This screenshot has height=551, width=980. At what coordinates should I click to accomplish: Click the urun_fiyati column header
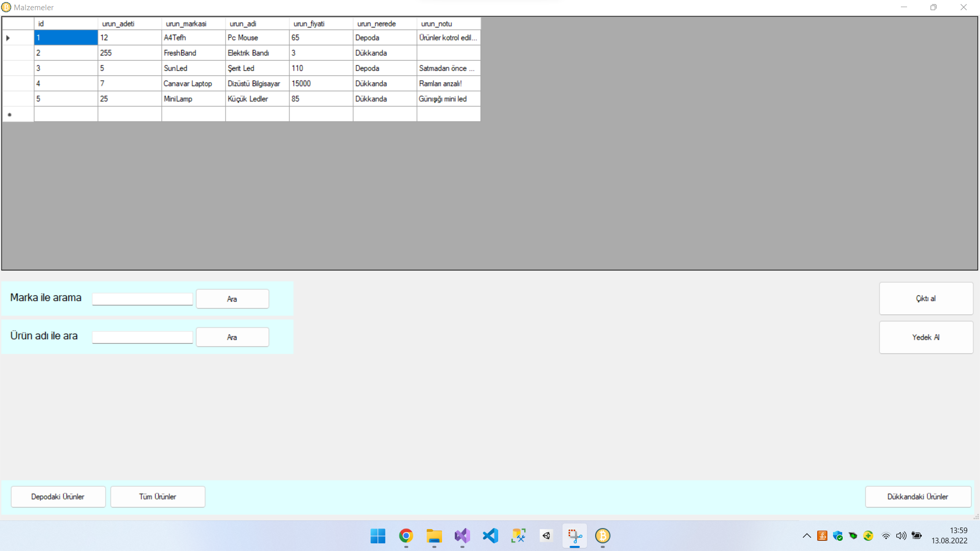pyautogui.click(x=321, y=23)
